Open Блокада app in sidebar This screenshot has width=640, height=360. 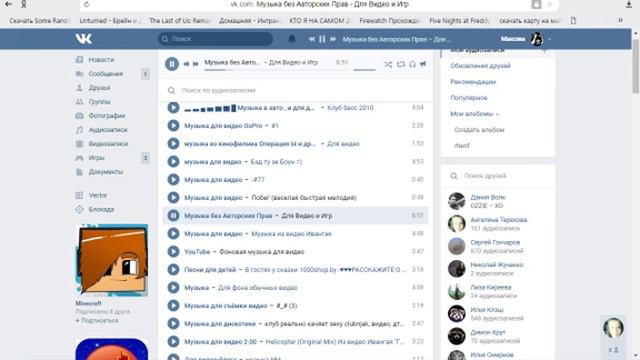tap(101, 209)
